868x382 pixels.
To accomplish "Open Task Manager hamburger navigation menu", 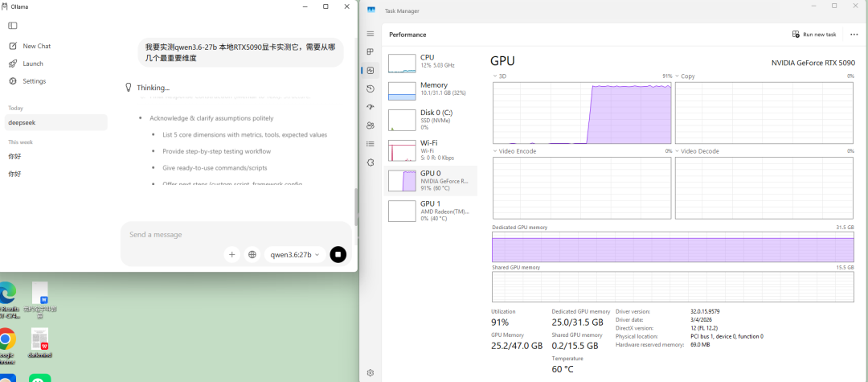I will (371, 34).
